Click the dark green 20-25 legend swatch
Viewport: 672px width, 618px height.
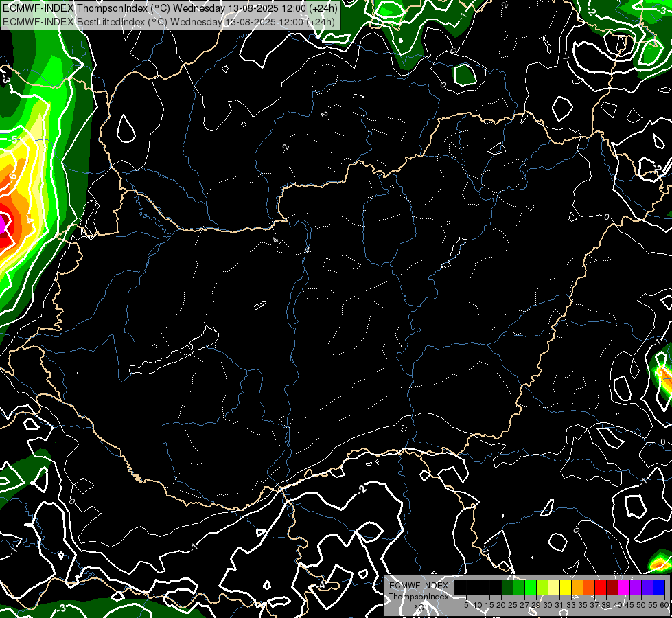507,588
